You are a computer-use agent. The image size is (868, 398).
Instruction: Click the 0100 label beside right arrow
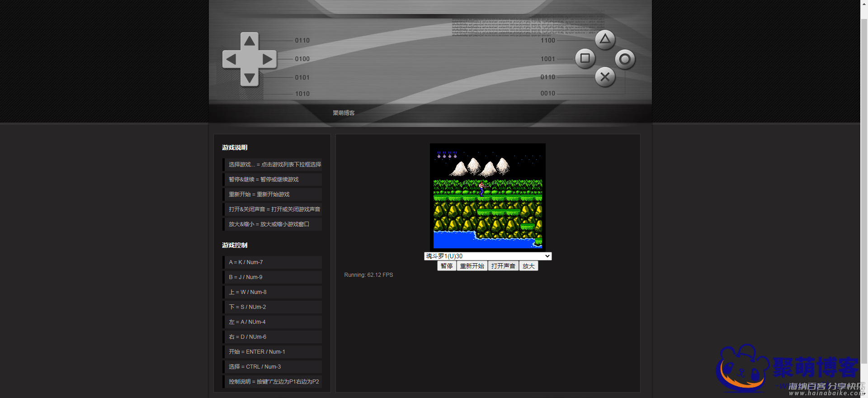point(302,59)
